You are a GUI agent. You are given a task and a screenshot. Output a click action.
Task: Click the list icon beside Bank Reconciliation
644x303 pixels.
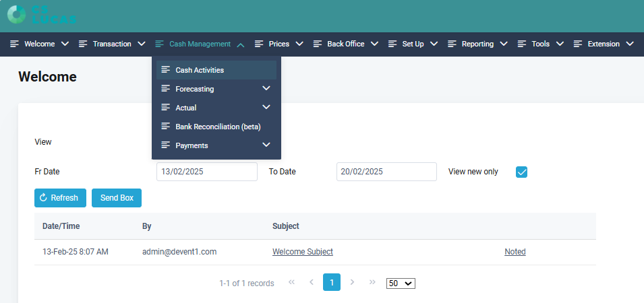pyautogui.click(x=165, y=127)
